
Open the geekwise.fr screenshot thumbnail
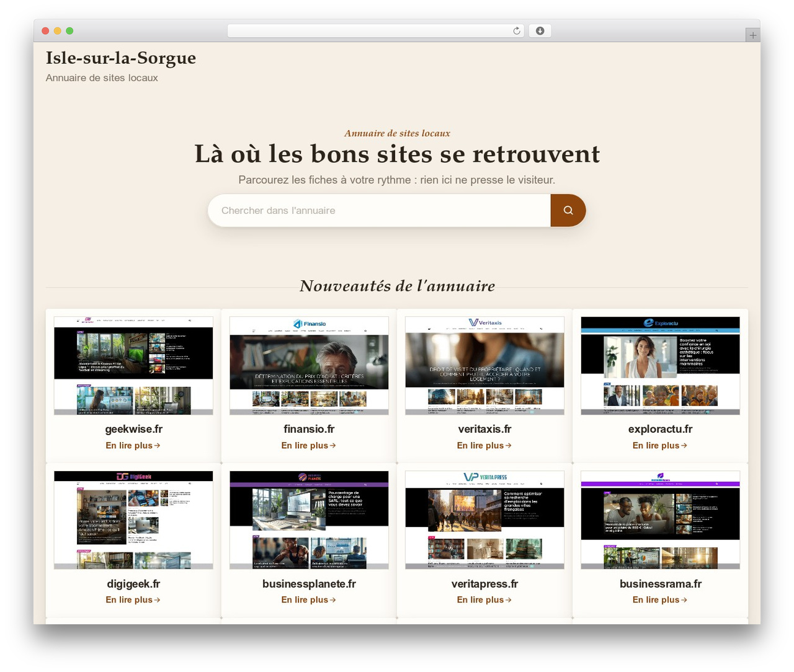point(133,366)
